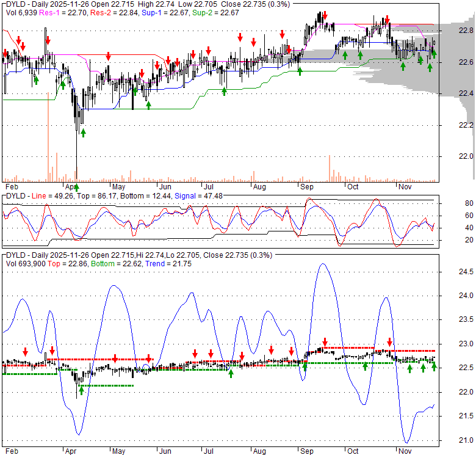Click the green arrow below April in the bottom chart
The width and height of the screenshot is (476, 455).
[81, 391]
